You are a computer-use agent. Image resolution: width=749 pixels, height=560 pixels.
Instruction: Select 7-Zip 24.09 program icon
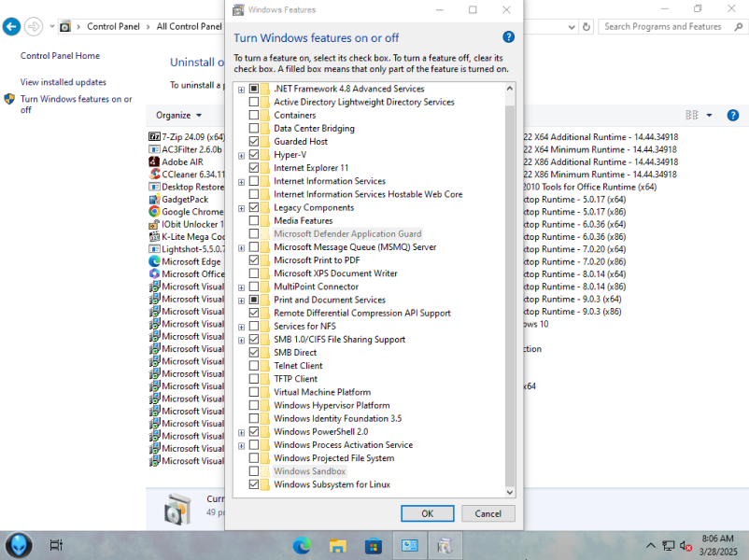(x=154, y=137)
